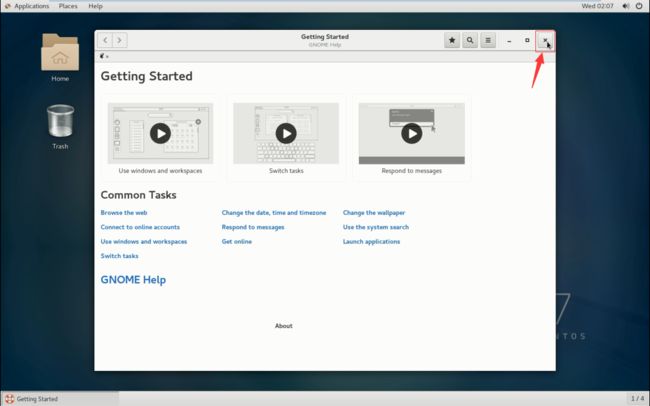The width and height of the screenshot is (650, 406).
Task: Open the Home folder desktop icon
Action: (60, 57)
